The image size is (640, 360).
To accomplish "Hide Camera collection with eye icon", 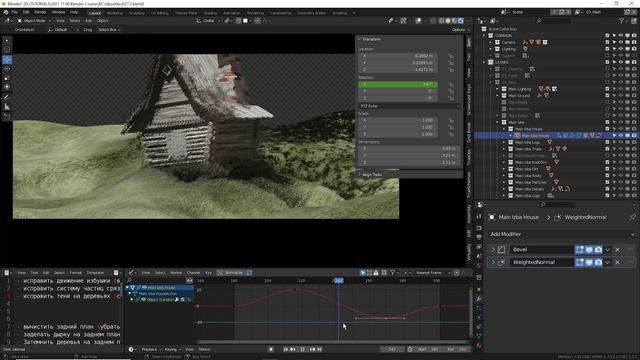I will 621,42.
